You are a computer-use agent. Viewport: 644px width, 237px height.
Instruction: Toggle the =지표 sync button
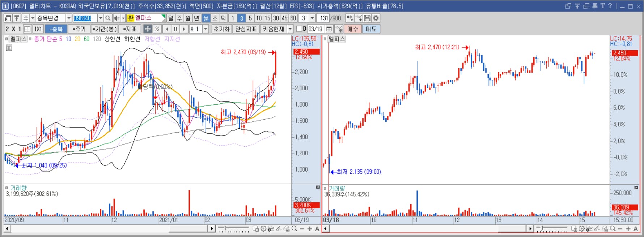click(130, 29)
